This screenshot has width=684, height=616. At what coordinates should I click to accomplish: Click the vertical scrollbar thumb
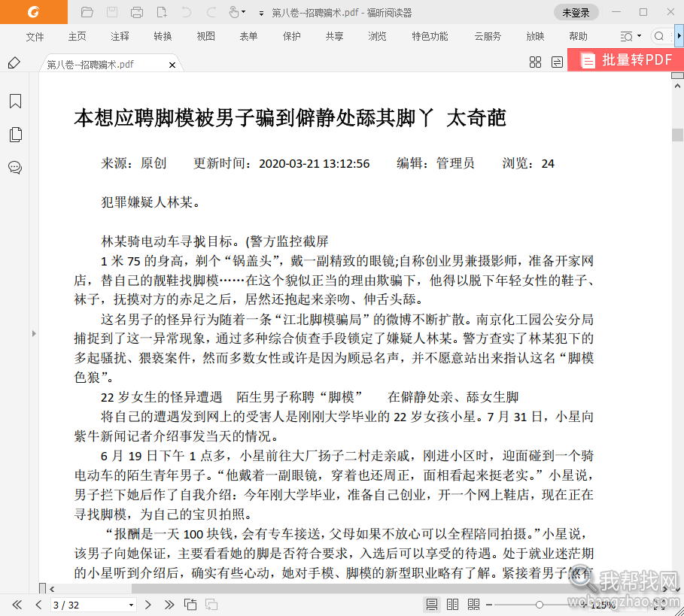pyautogui.click(x=677, y=135)
